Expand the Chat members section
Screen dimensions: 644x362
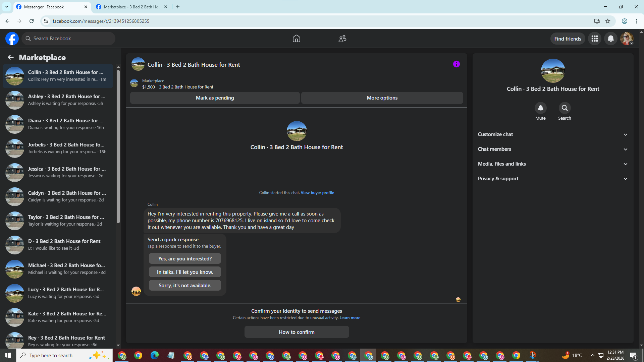(552, 149)
